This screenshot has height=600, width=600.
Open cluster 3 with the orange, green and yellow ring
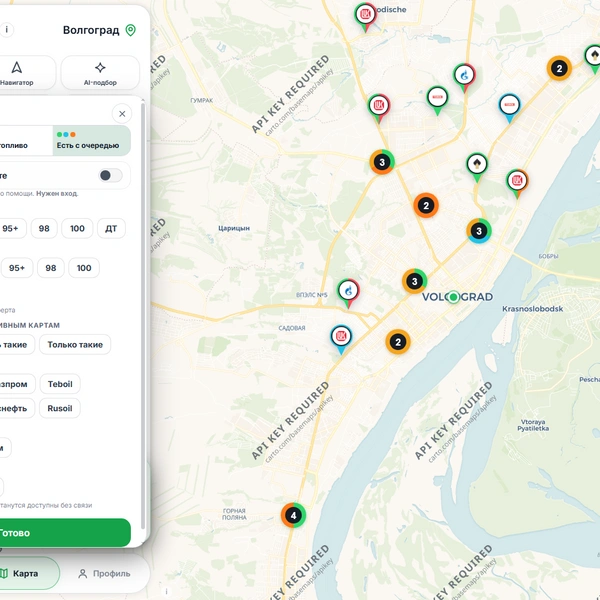click(382, 162)
